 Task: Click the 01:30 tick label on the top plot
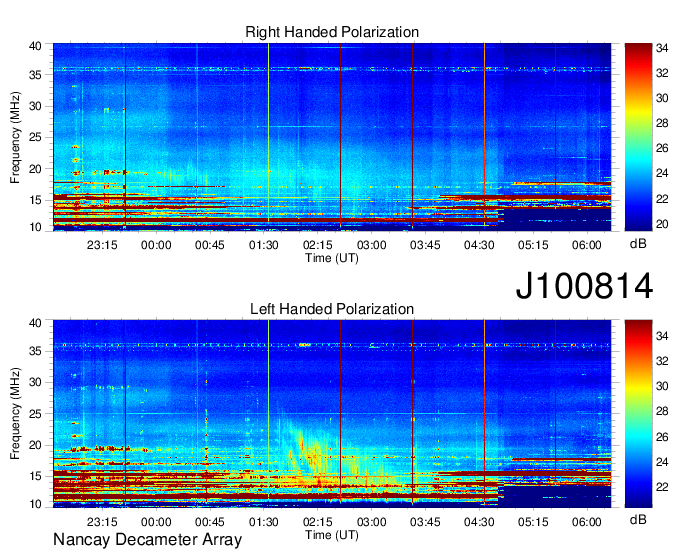(x=264, y=245)
